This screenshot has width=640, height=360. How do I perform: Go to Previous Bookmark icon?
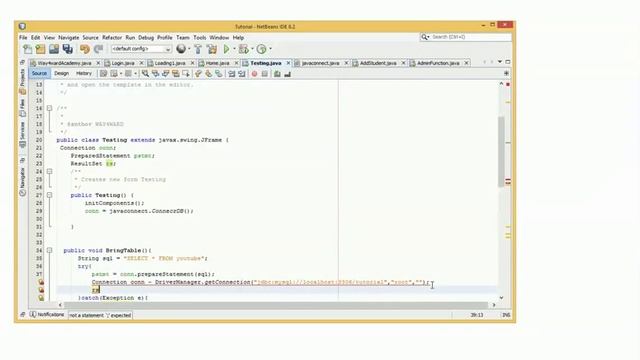point(198,74)
